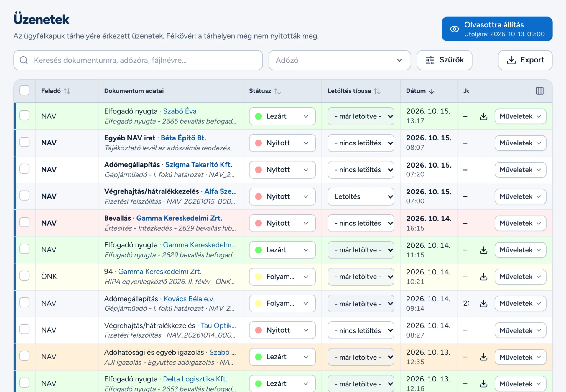
Task: Select the ÖNK row checkbox
Action: (24, 276)
